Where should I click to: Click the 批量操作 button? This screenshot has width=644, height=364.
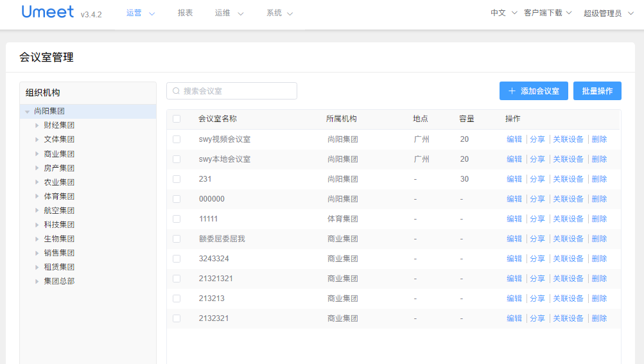(597, 91)
